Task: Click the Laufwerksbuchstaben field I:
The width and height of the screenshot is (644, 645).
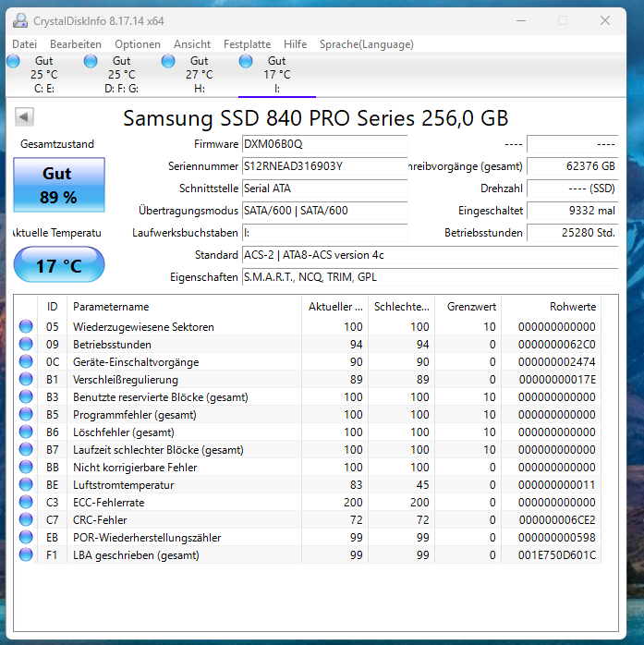Action: click(x=325, y=233)
